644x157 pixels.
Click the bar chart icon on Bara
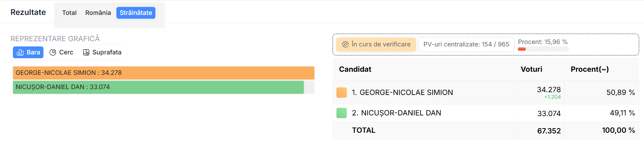tap(20, 52)
